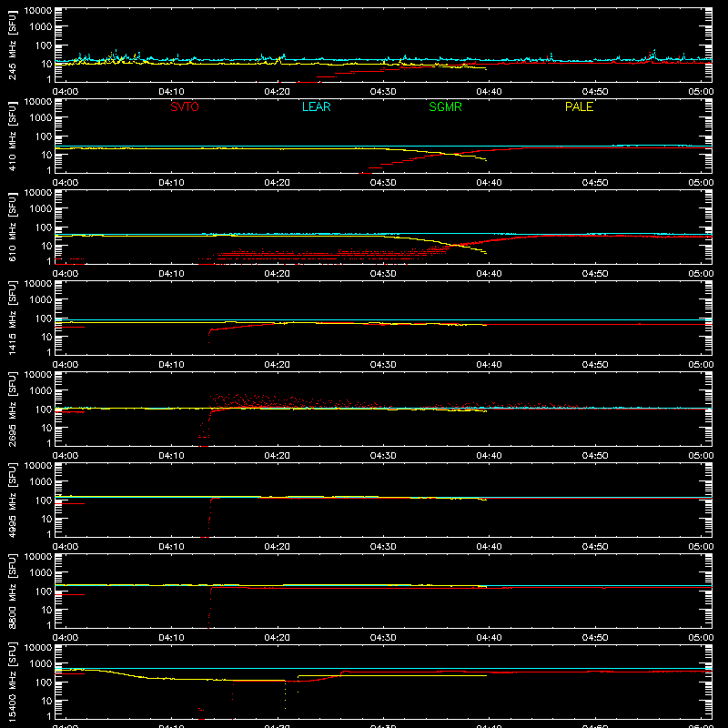Click the 1000 y-tick of the 15400 MHz plot
Viewport: 728px width, 728px height.
[x=41, y=663]
